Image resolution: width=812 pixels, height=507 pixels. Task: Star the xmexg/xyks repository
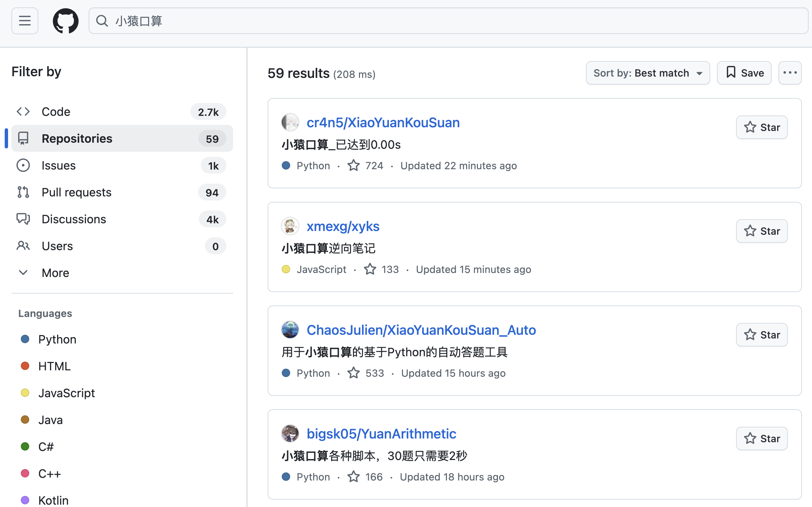click(762, 231)
